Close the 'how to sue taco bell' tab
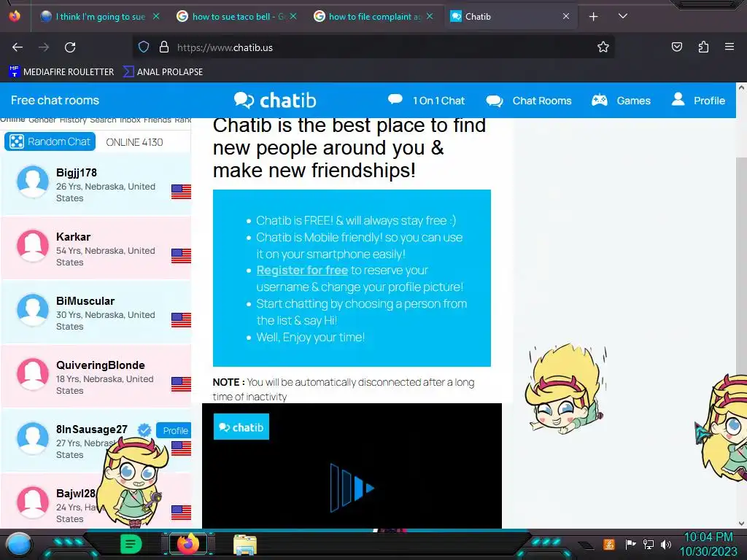 point(293,17)
